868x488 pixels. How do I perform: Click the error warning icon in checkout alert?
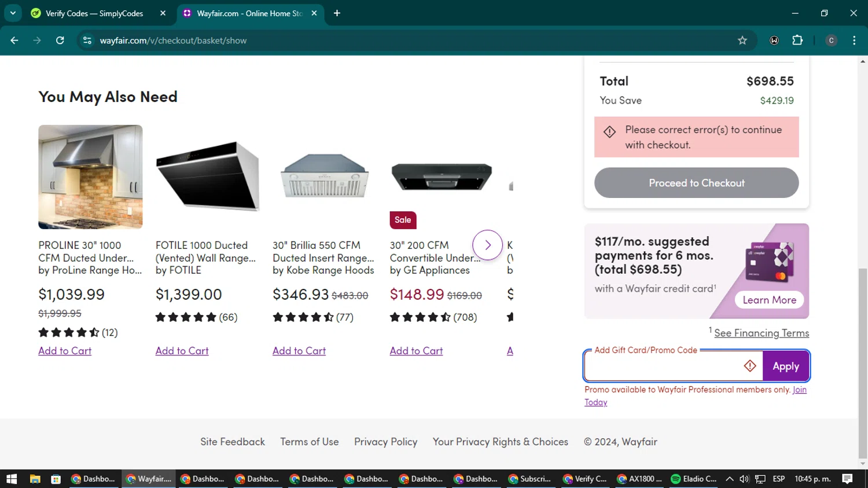point(609,132)
